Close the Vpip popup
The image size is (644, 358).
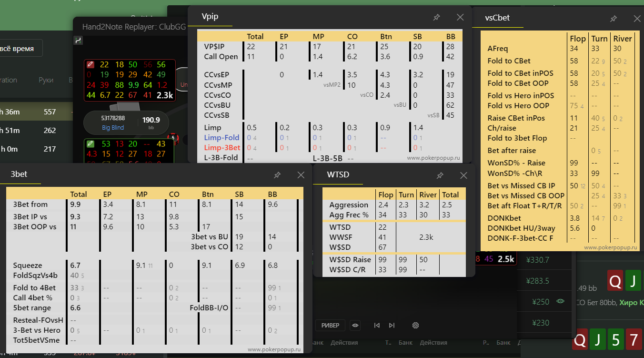point(460,17)
